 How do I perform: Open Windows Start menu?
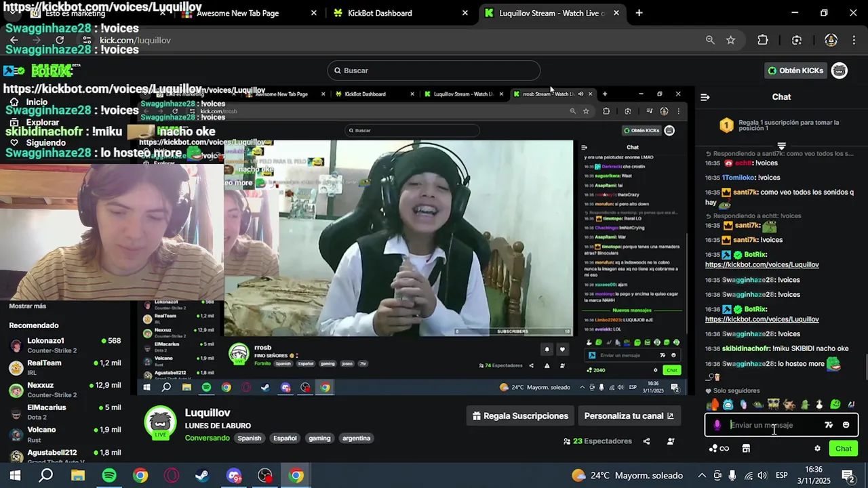[15, 476]
